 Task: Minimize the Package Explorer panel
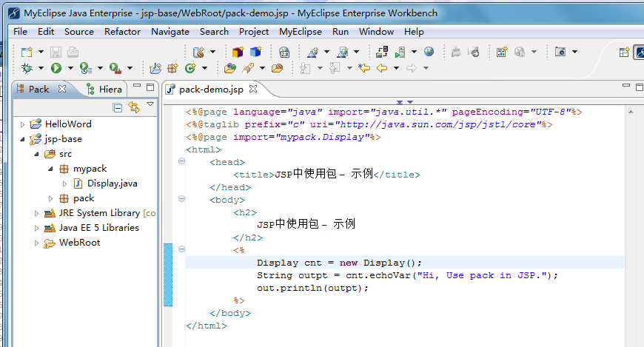pos(137,87)
